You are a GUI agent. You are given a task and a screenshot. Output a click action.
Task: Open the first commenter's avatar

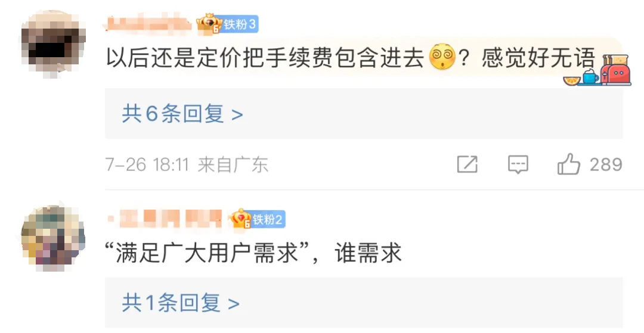[x=54, y=43]
